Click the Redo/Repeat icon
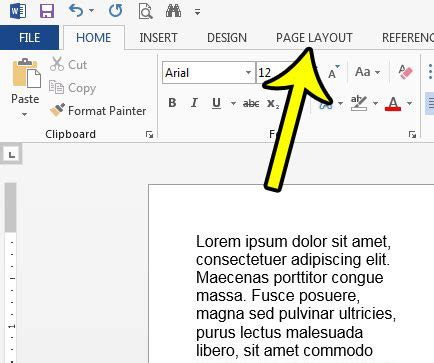434x363 pixels. pyautogui.click(x=116, y=11)
